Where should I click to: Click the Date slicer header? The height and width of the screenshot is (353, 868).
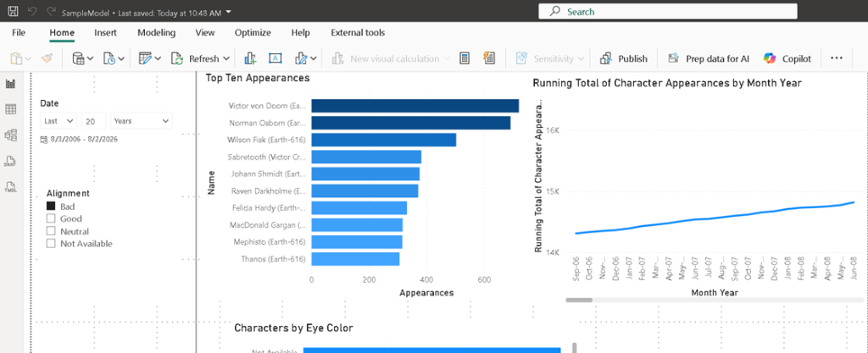pyautogui.click(x=49, y=103)
